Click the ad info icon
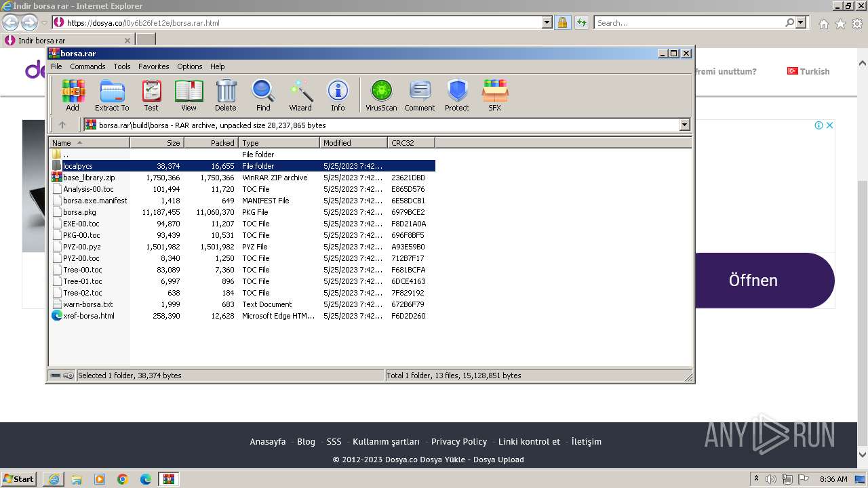 [818, 125]
